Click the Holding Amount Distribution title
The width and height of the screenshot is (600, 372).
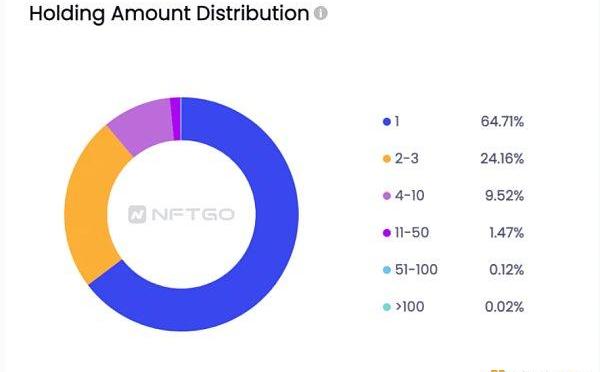(169, 14)
